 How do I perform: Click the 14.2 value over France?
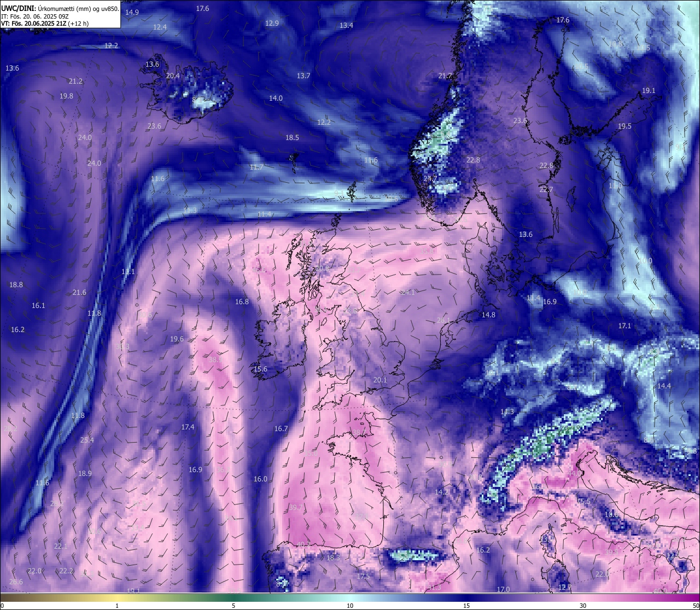click(441, 492)
